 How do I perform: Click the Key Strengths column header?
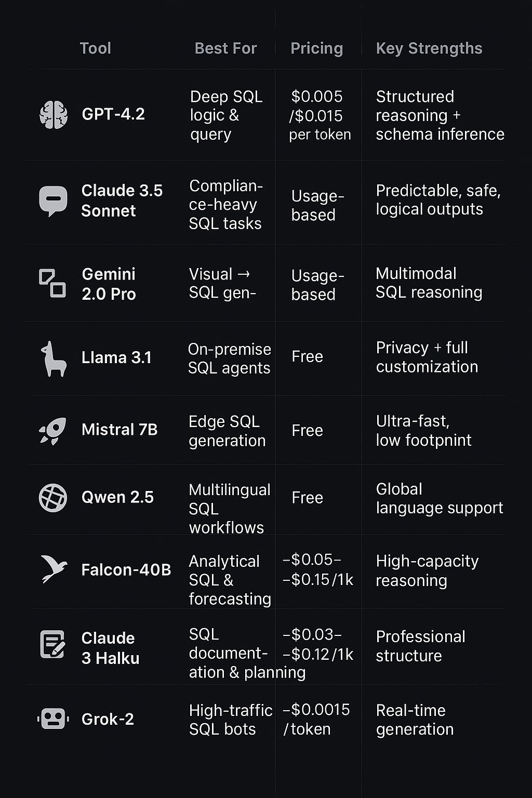[429, 48]
